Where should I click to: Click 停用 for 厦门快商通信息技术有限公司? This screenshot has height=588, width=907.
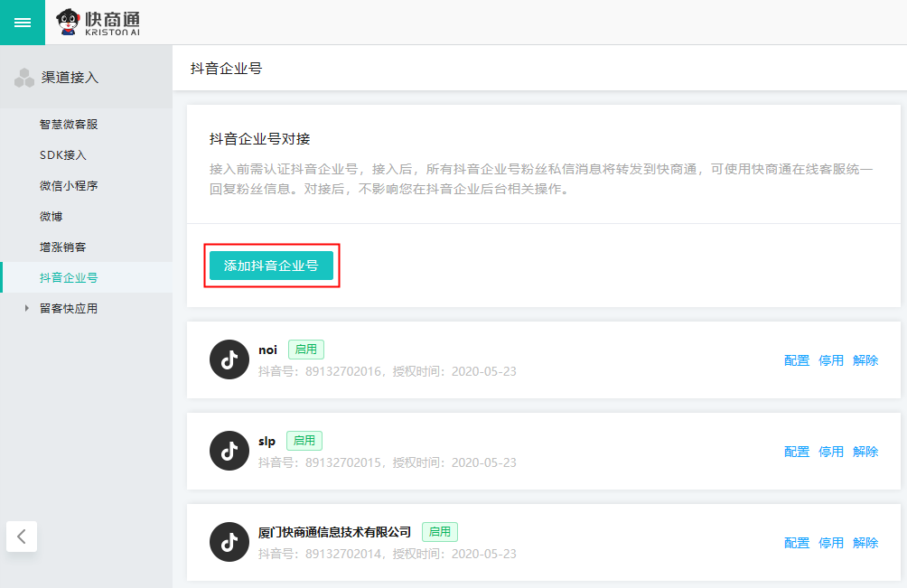pyautogui.click(x=831, y=543)
